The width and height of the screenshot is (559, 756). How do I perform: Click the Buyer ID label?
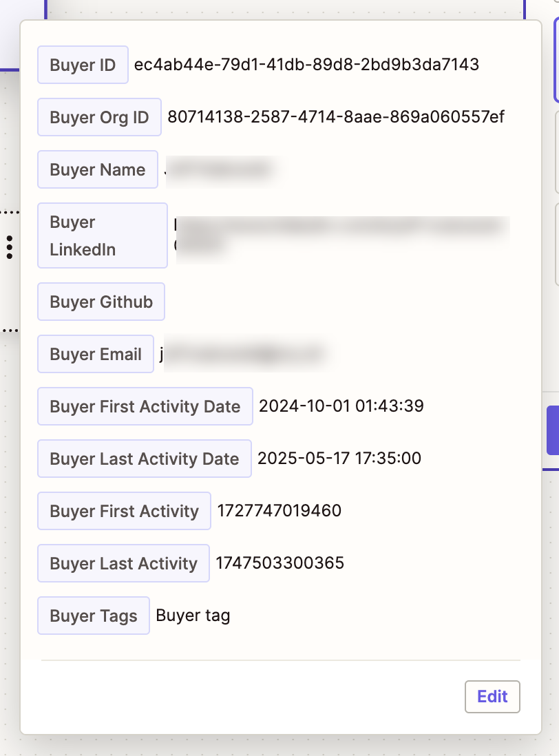pyautogui.click(x=83, y=65)
